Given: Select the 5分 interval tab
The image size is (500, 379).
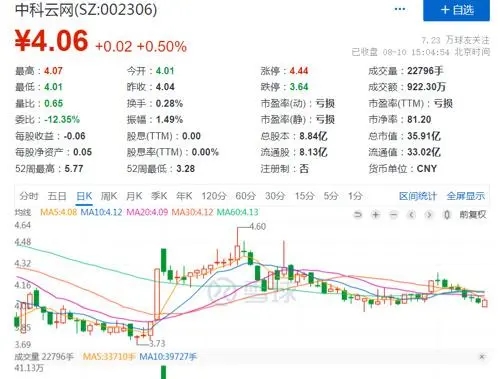Looking at the screenshot, I should tap(331, 196).
